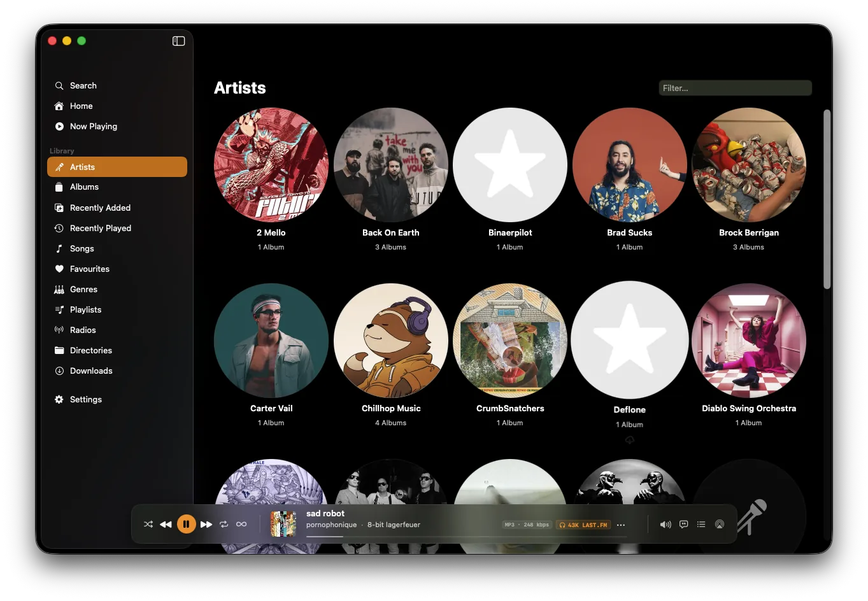
Task: Click the volume speaker icon
Action: [x=665, y=525]
